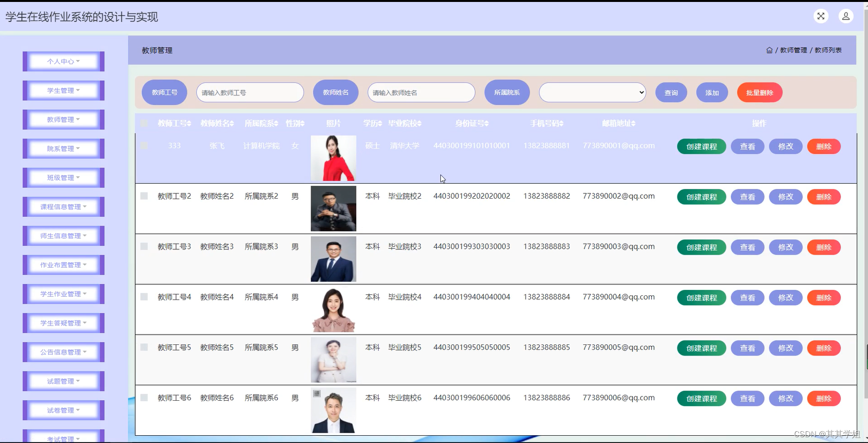Click the home icon in the breadcrumb
Viewport: 868px width, 443px height.
point(769,50)
